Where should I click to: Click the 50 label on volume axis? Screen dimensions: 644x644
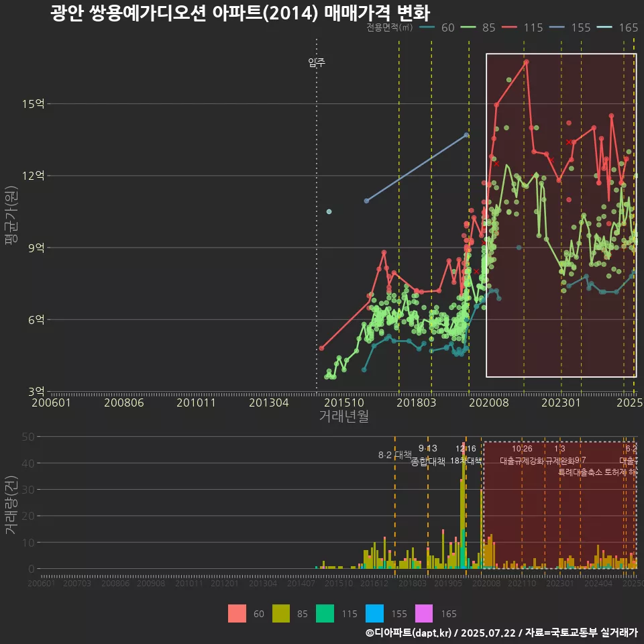tap(28, 437)
